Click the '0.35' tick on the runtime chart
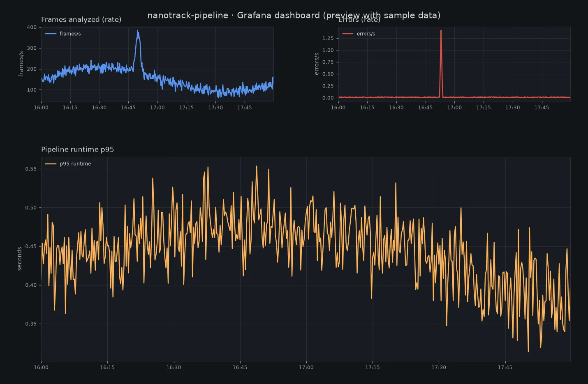This screenshot has width=588, height=384. (x=31, y=324)
